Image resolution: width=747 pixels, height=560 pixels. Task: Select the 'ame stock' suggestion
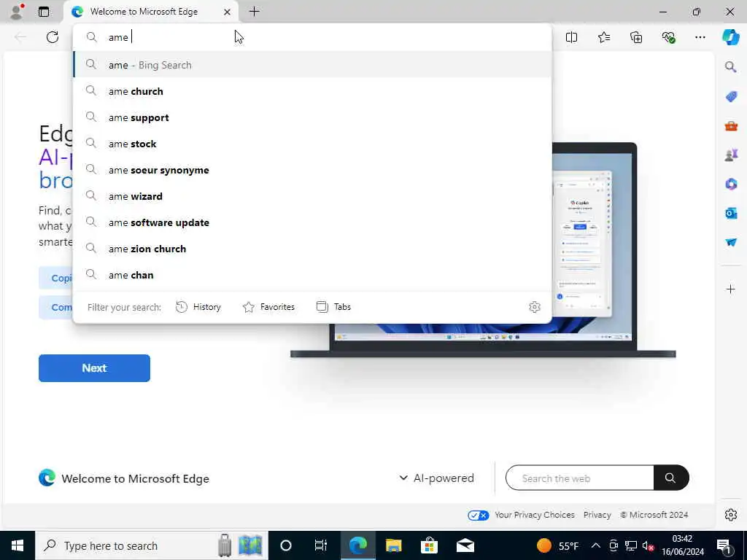point(312,144)
